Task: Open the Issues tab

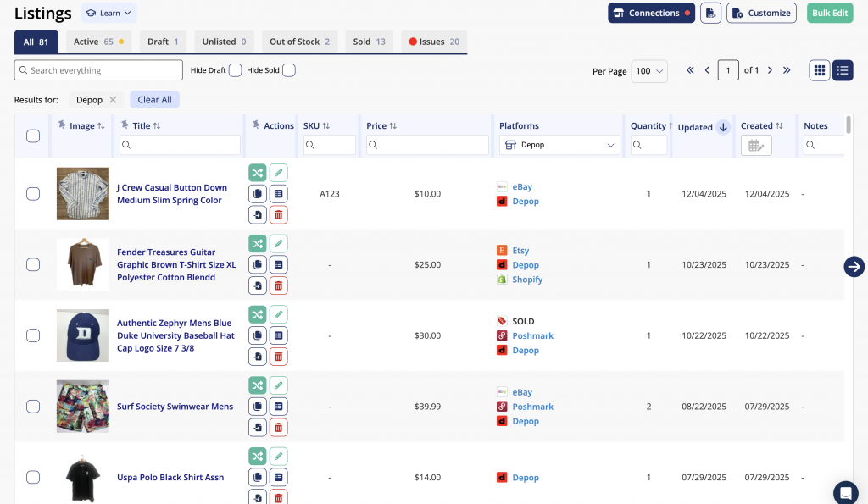Action: (434, 42)
